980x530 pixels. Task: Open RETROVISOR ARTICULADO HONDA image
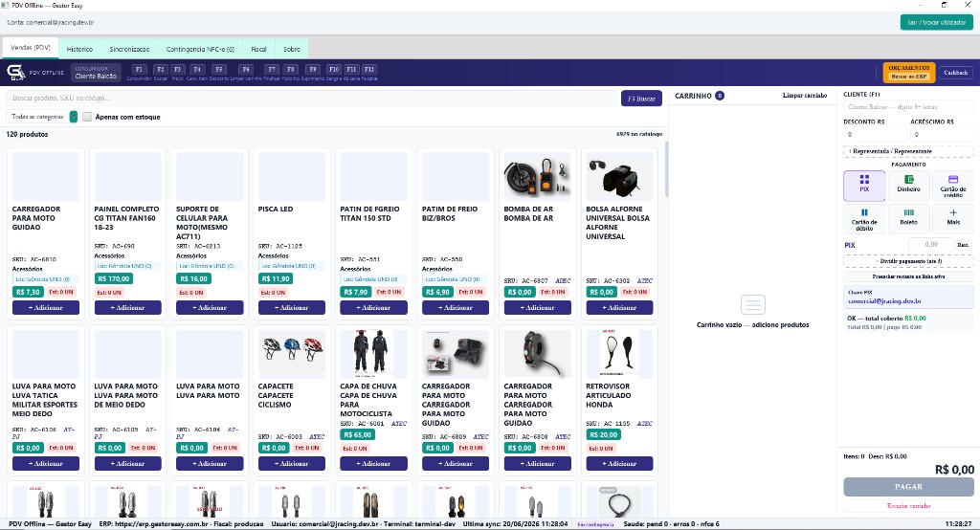click(x=619, y=354)
